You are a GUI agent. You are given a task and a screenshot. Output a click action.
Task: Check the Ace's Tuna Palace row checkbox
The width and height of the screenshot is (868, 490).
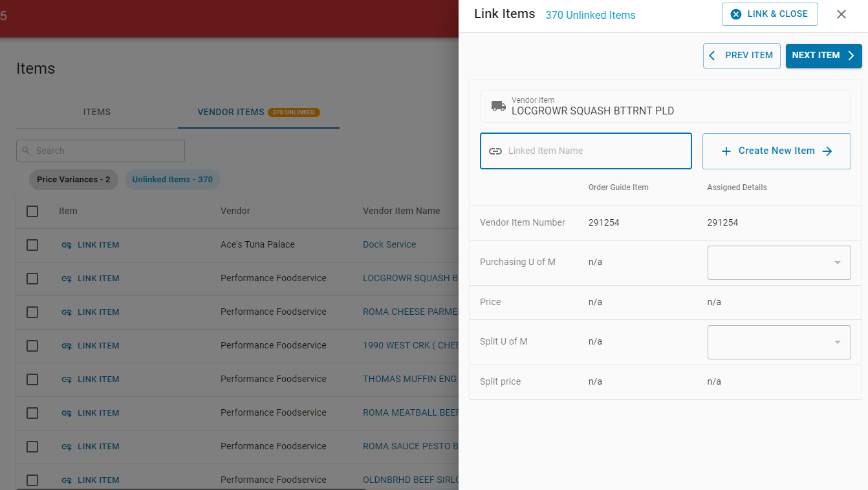pyautogui.click(x=32, y=245)
